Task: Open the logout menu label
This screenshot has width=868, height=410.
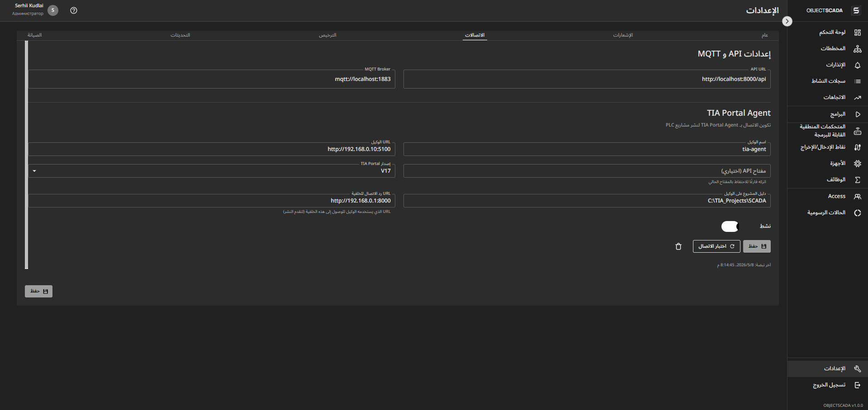Action: point(829,385)
